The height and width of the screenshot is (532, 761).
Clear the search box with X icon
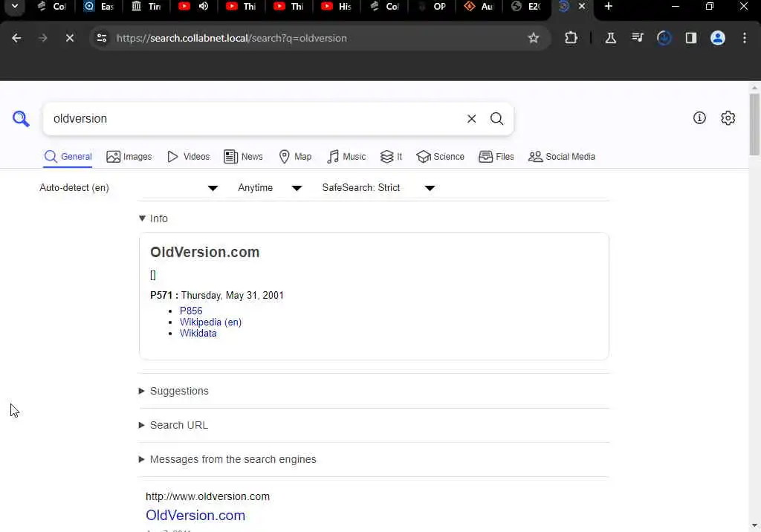(471, 119)
